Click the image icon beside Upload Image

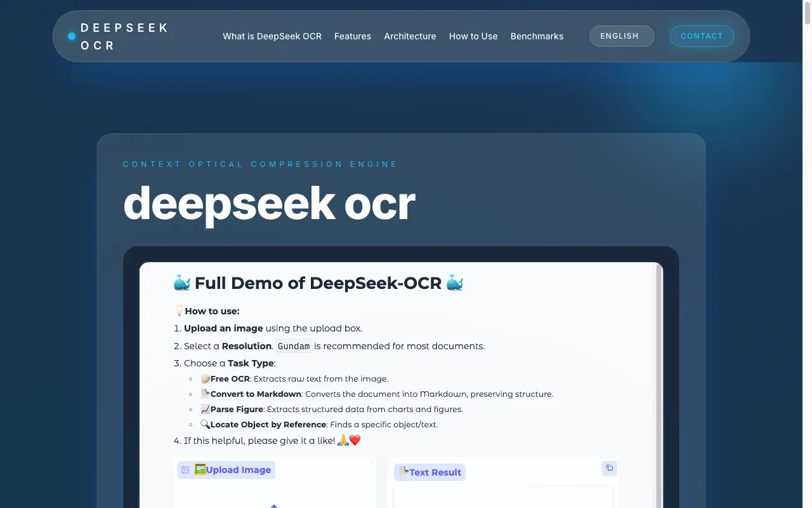185,470
